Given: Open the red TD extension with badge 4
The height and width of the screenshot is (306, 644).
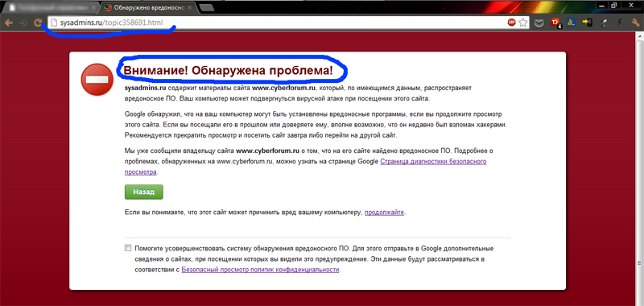Looking at the screenshot, I should (555, 23).
